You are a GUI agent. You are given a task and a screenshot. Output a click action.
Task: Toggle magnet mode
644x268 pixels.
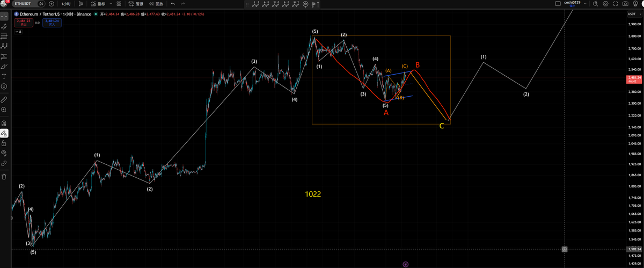pyautogui.click(x=4, y=123)
